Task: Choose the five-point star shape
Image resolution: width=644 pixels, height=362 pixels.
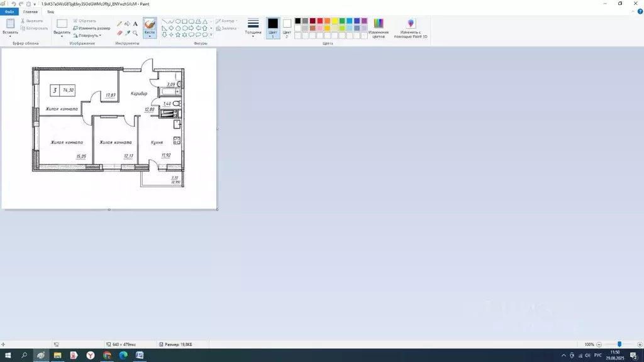Action: tap(178, 35)
